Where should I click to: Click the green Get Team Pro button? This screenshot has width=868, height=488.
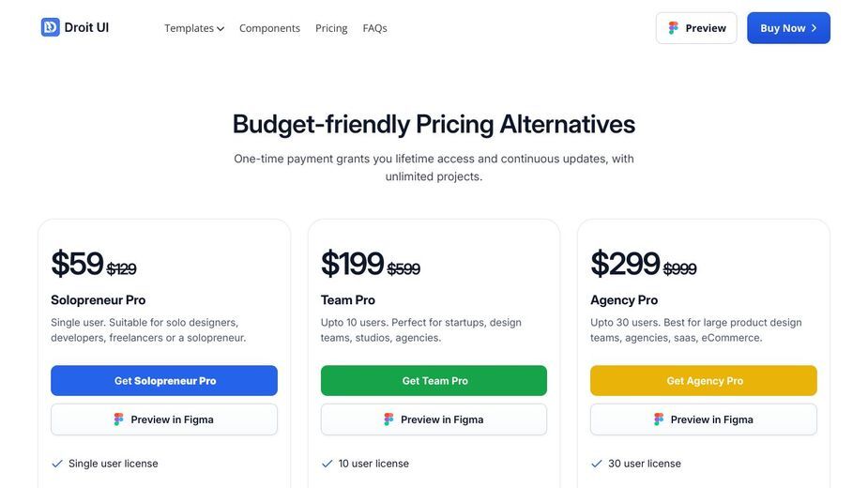point(434,380)
